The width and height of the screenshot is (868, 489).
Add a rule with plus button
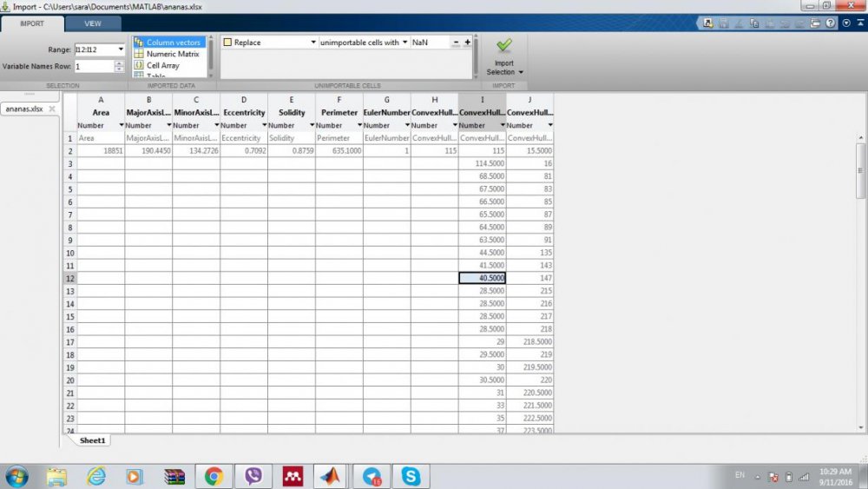point(467,42)
